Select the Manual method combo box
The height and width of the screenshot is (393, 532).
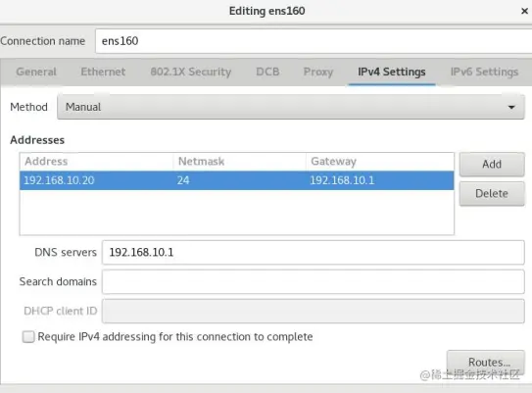tap(291, 107)
